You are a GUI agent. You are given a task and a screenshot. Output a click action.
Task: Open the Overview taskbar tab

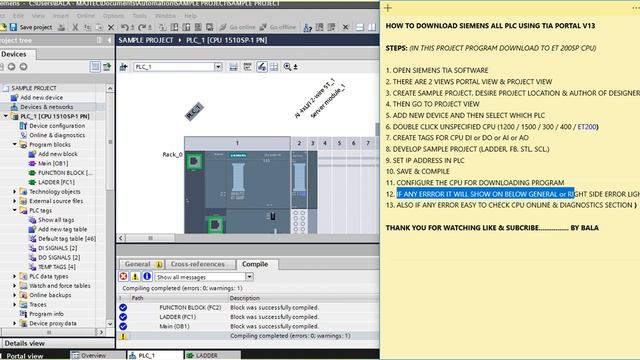(x=98, y=356)
